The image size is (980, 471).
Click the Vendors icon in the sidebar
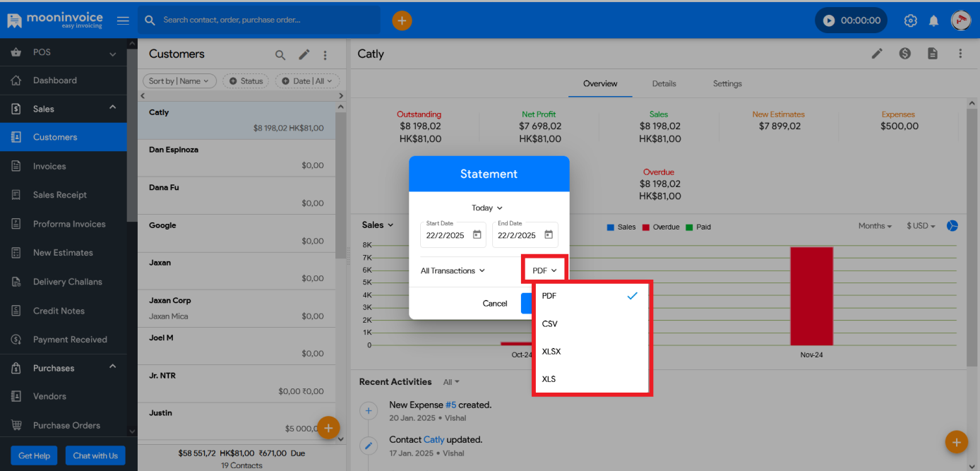point(16,397)
